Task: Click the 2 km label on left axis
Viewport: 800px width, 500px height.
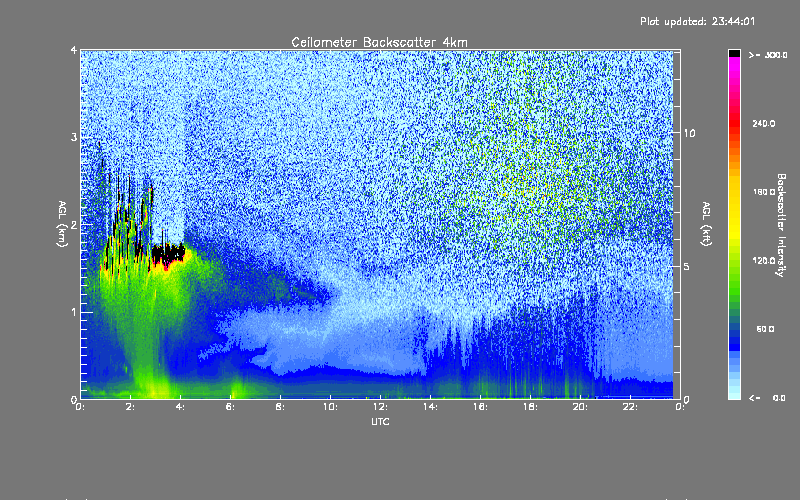Action: (74, 224)
